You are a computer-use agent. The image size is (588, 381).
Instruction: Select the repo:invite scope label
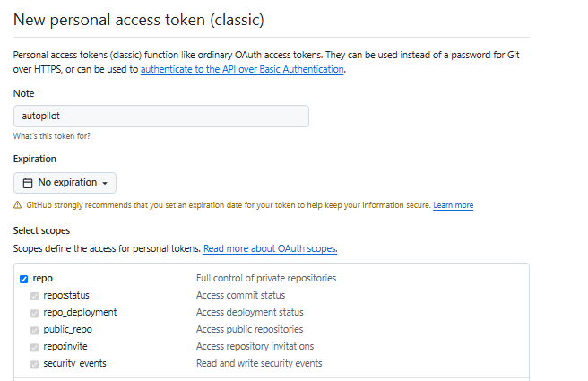pyautogui.click(x=65, y=347)
